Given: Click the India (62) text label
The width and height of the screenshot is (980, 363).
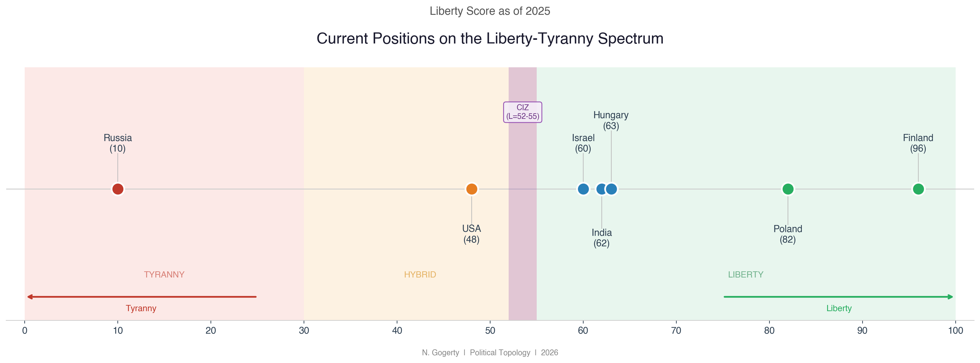Looking at the screenshot, I should coord(601,238).
